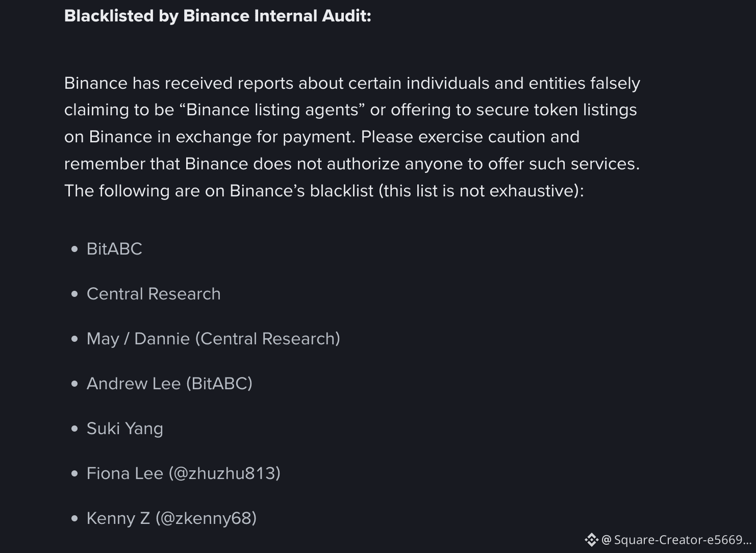Image resolution: width=756 pixels, height=553 pixels.
Task: Select the standalone BitABC list entry
Action: pos(114,249)
